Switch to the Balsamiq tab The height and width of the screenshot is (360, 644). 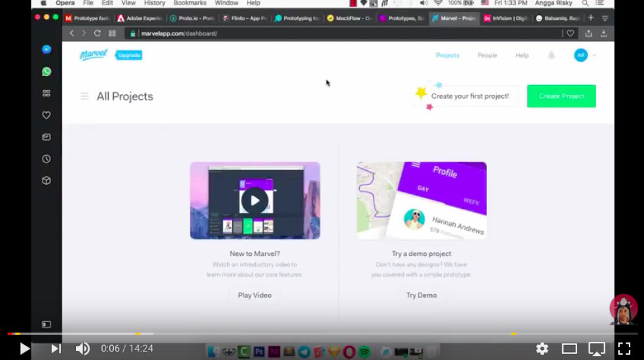558,18
